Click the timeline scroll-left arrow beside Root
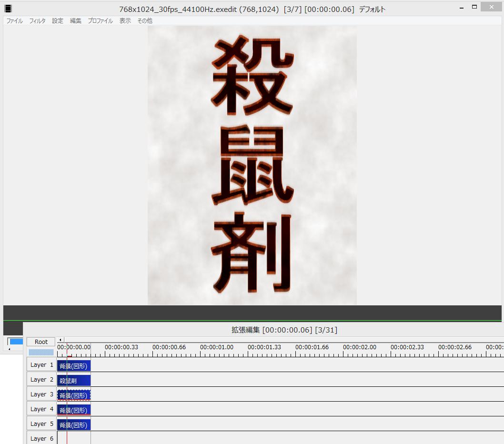 click(60, 340)
